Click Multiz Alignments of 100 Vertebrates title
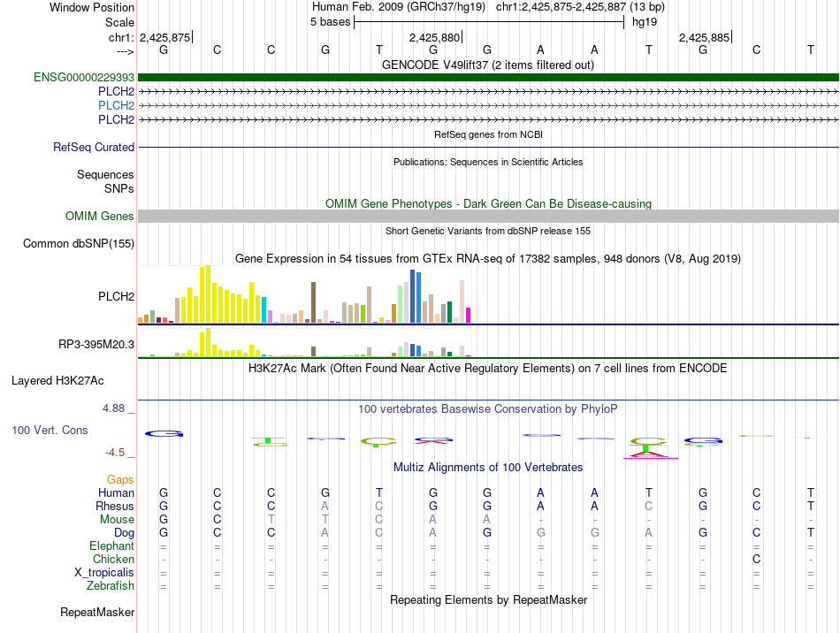 pyautogui.click(x=488, y=467)
